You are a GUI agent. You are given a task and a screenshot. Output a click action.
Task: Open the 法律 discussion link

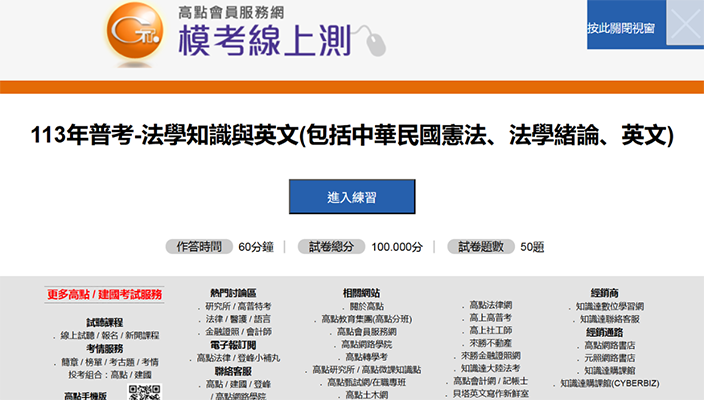click(215, 319)
